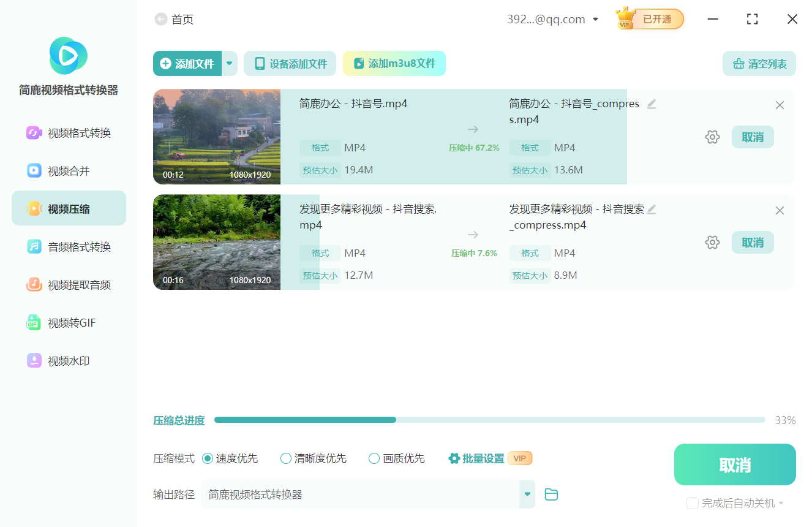Open the 视频格式转换 tool
Image resolution: width=812 pixels, height=527 pixels.
tap(69, 131)
